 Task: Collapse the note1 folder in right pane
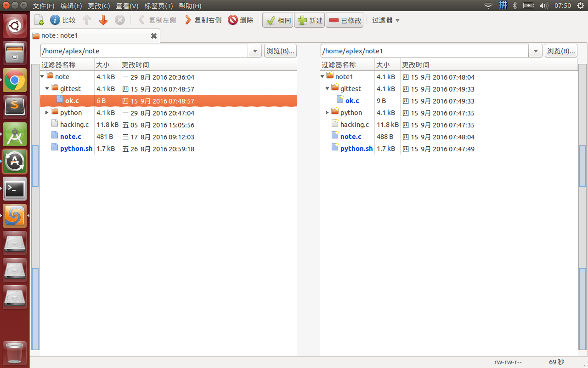322,76
